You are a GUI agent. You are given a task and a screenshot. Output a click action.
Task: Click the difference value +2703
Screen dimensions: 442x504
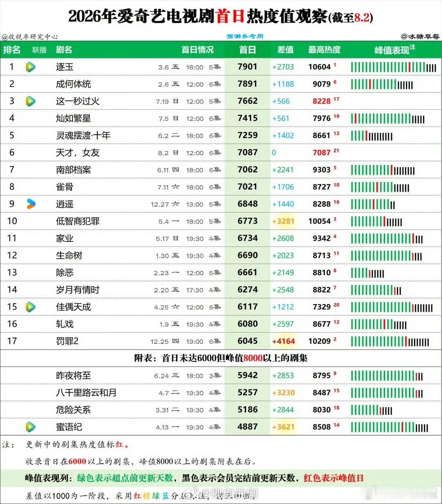283,67
